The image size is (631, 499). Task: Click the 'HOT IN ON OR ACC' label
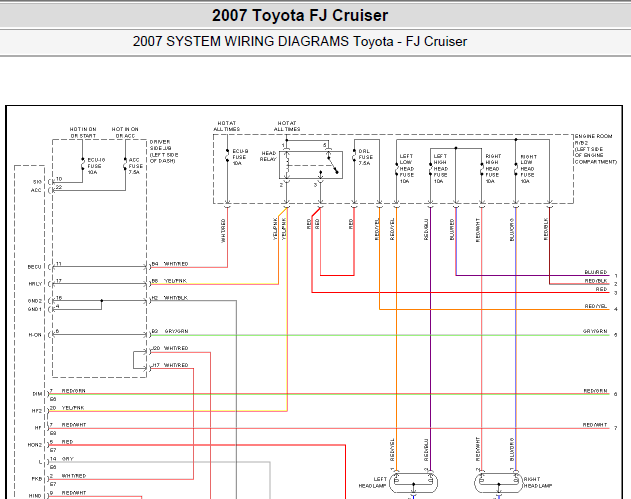point(125,132)
